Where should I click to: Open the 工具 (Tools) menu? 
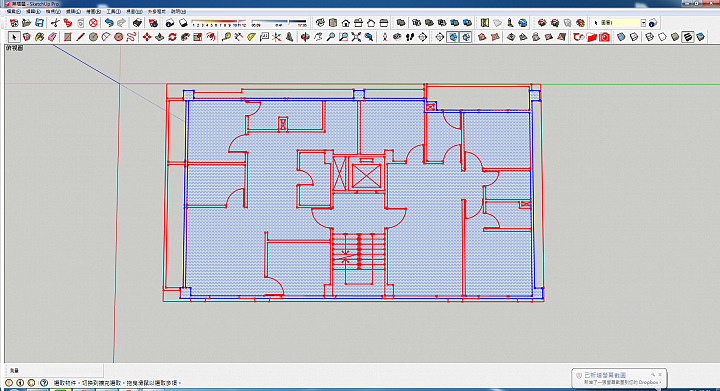(x=113, y=11)
